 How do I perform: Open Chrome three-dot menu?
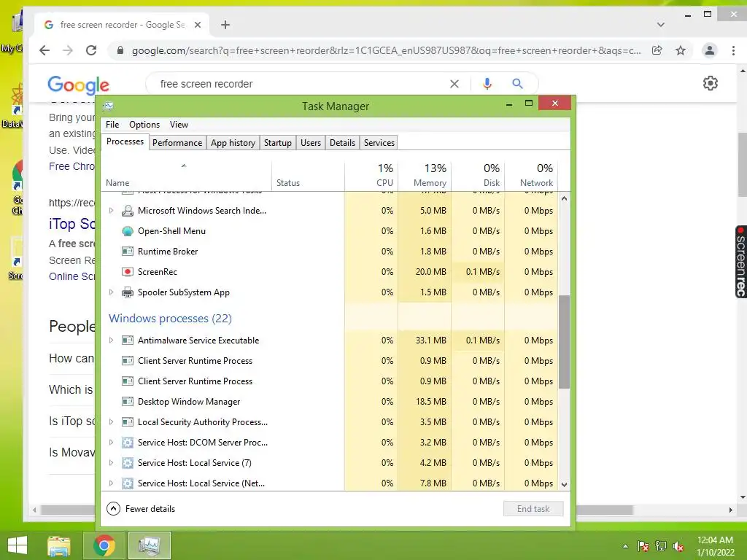click(733, 50)
